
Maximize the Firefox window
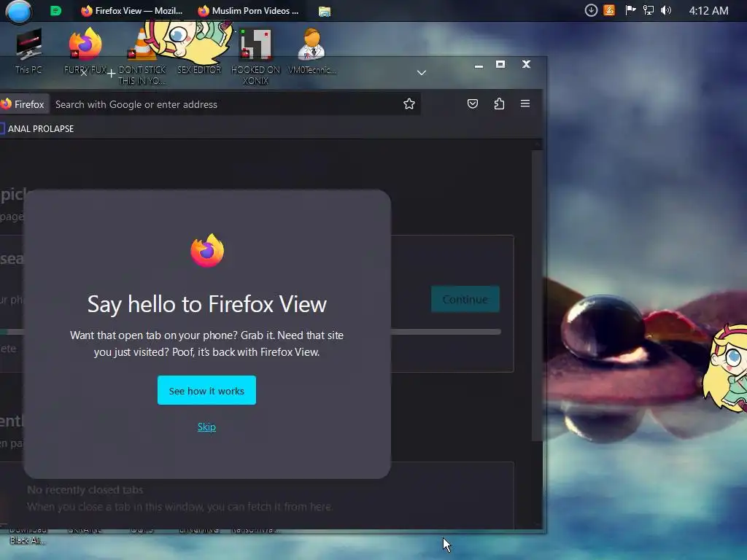[x=500, y=64]
